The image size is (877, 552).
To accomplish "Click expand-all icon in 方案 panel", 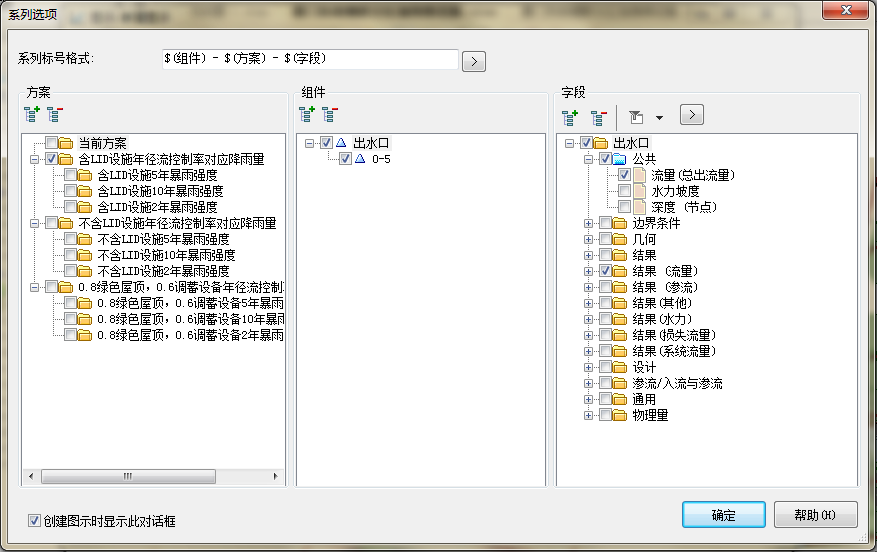I will [x=31, y=114].
